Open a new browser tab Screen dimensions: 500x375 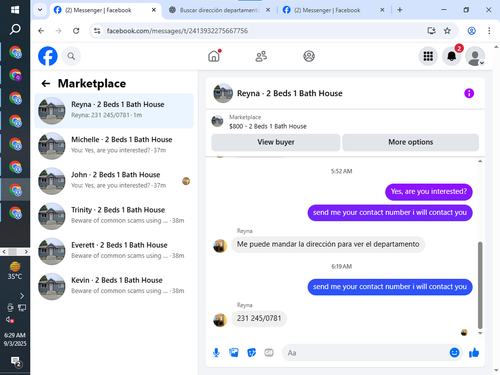(x=400, y=10)
